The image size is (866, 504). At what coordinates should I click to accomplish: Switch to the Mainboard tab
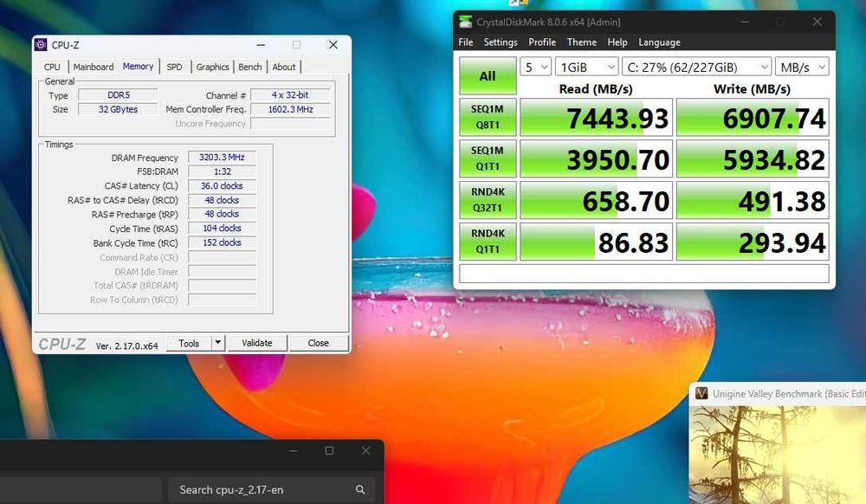tap(94, 67)
